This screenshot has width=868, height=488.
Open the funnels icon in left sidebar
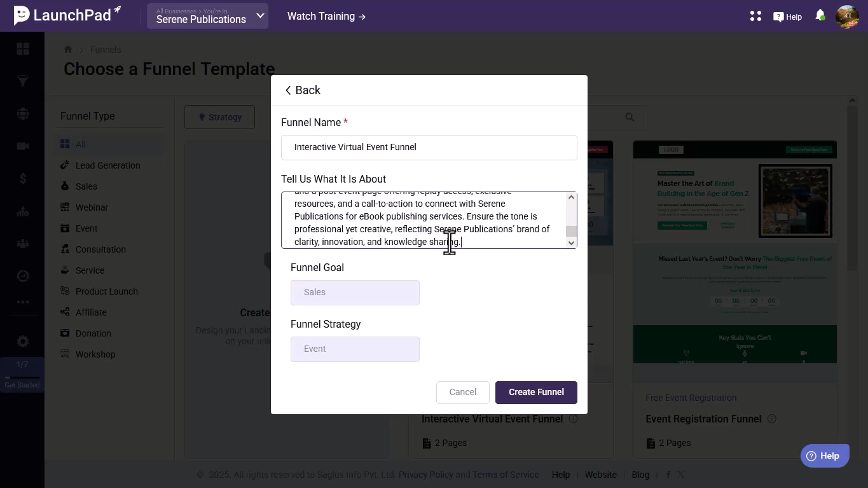point(22,81)
